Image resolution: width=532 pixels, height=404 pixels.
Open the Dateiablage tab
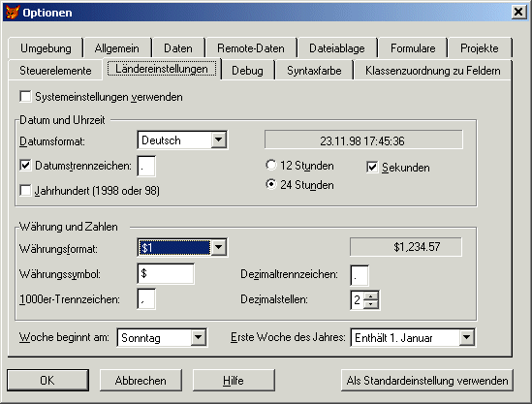coord(337,48)
